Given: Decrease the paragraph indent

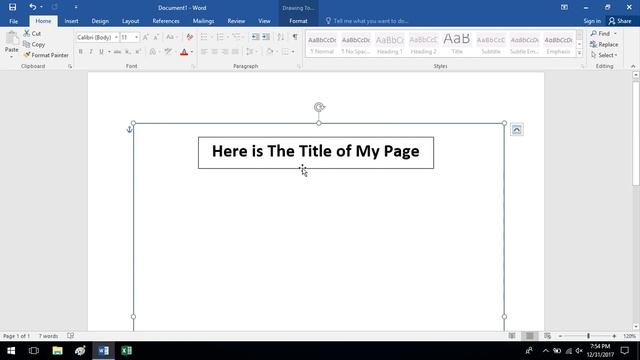Looking at the screenshot, I should (256, 37).
